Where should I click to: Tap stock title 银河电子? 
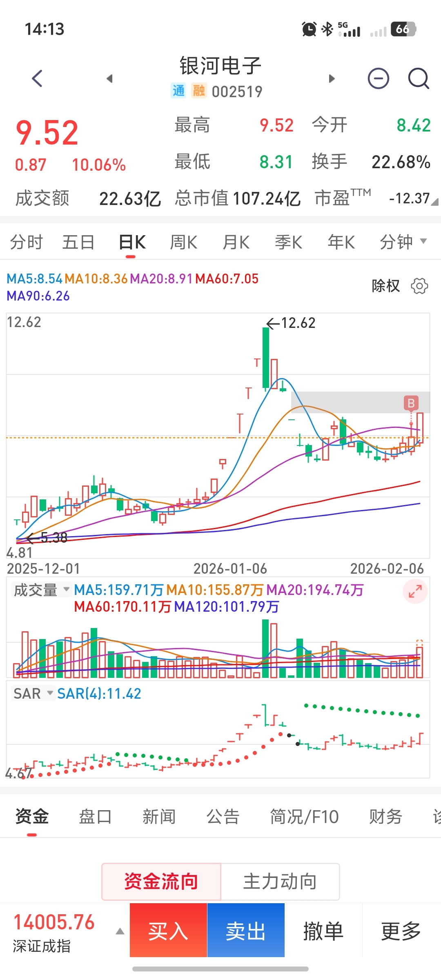tap(220, 66)
